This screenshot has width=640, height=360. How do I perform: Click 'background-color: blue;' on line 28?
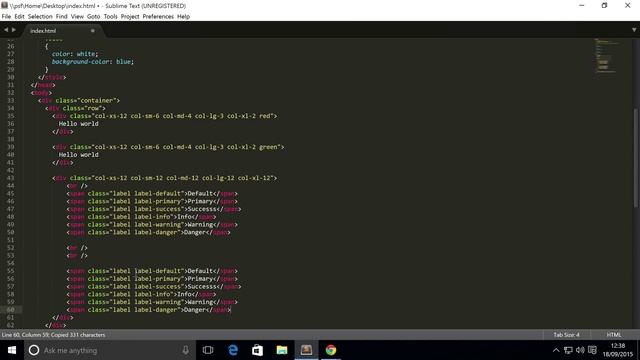tap(93, 62)
